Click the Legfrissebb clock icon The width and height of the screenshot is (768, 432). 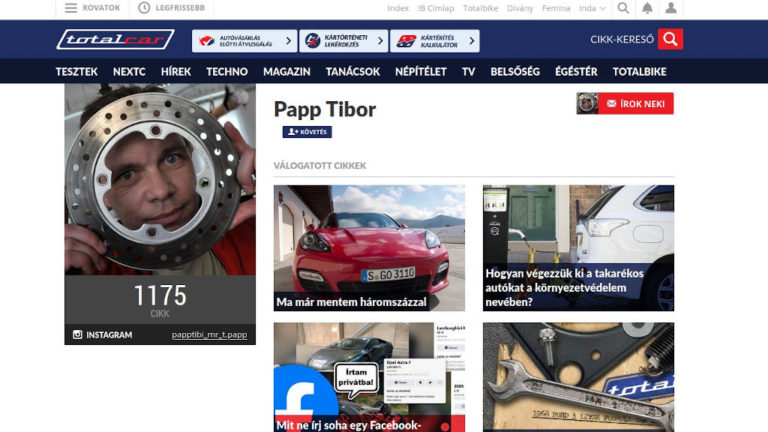pos(144,8)
